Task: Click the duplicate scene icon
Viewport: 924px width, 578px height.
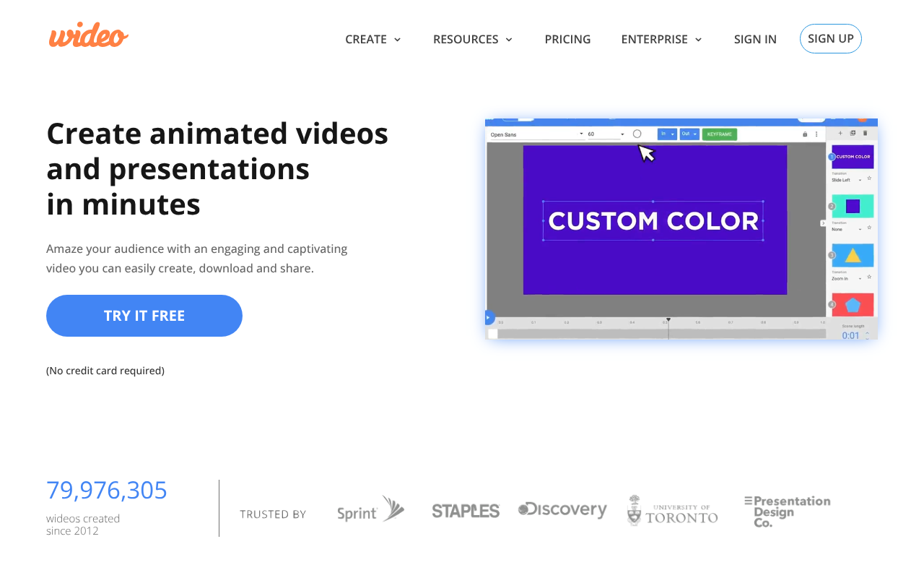Action: (853, 134)
